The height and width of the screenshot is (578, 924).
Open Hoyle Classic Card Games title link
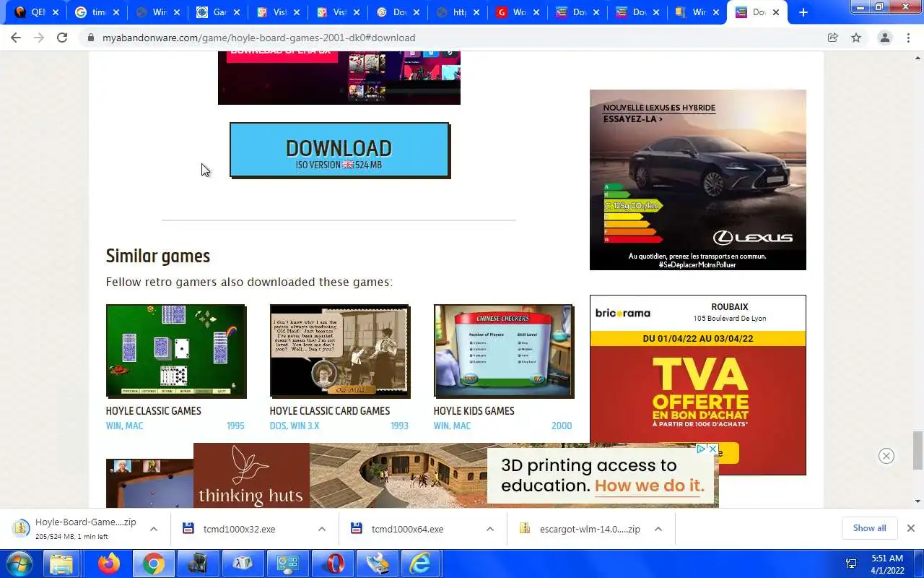[x=330, y=410]
